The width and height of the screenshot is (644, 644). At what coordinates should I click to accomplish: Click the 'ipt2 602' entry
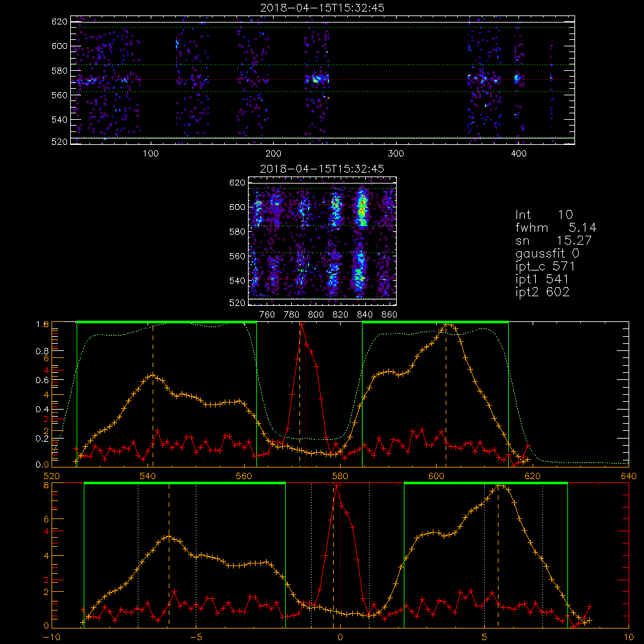pos(542,292)
